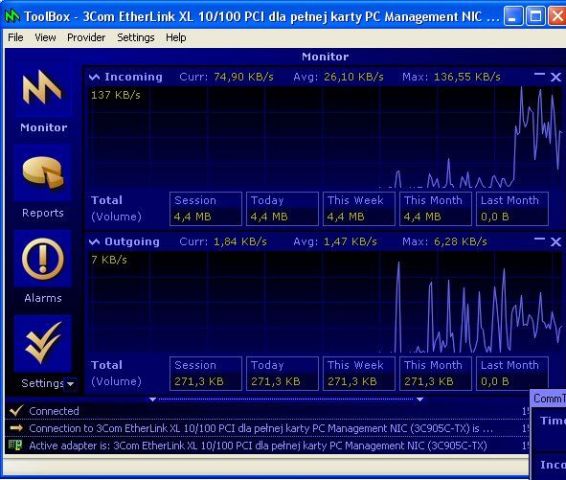Select Outgoing This Week total box

[359, 373]
